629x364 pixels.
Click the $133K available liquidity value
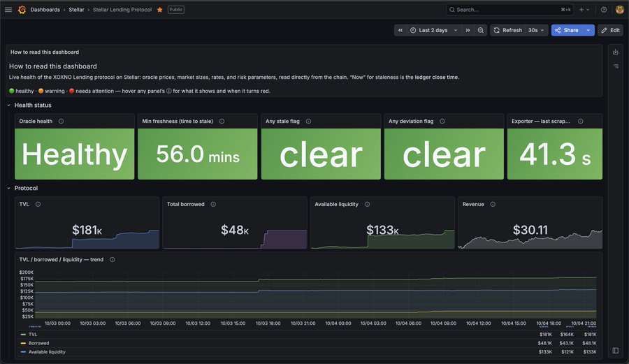click(382, 230)
